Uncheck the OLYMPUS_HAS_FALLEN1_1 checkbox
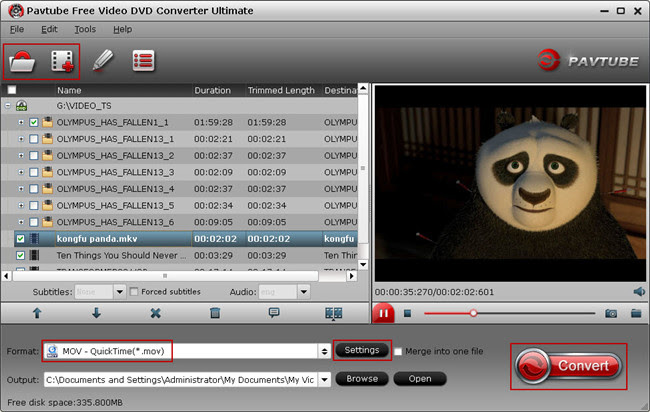This screenshot has width=650, height=412. [34, 122]
